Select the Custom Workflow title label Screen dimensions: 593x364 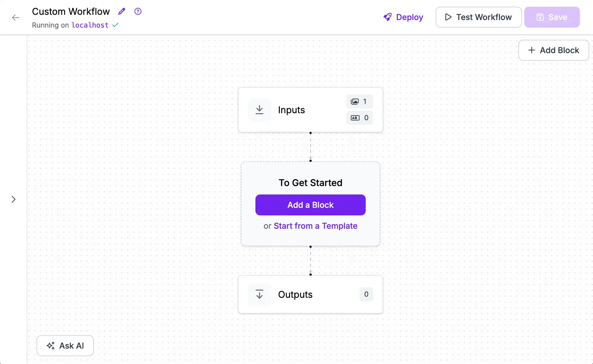tap(71, 11)
